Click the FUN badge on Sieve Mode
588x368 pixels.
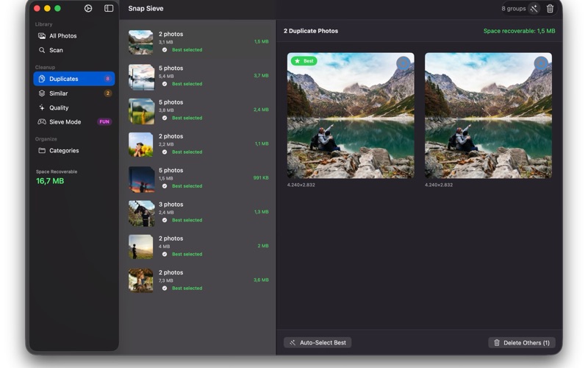pos(104,121)
